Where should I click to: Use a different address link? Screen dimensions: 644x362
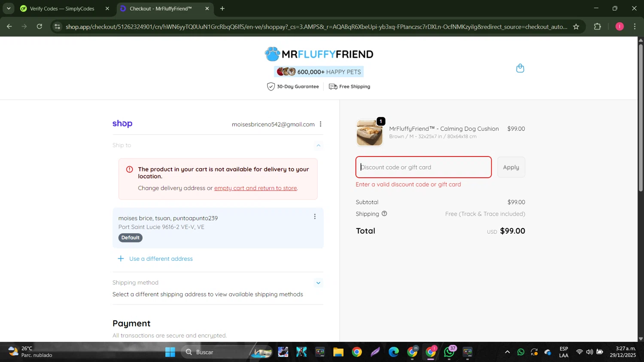(161, 259)
